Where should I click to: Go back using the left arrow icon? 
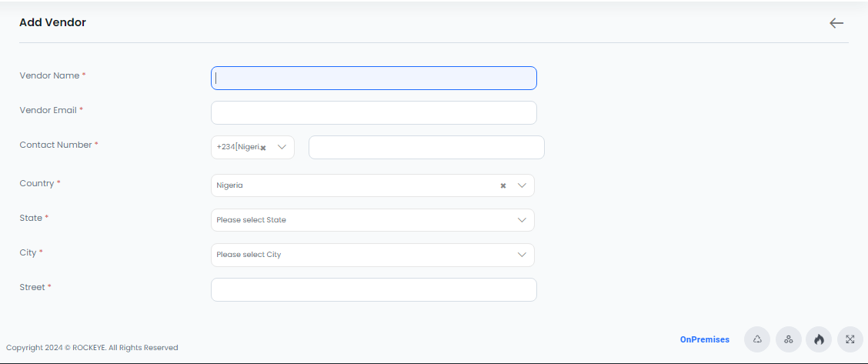pyautogui.click(x=836, y=23)
